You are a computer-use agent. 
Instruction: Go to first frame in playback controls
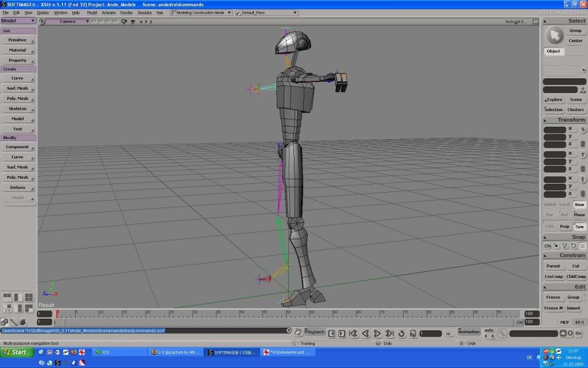pyautogui.click(x=353, y=333)
